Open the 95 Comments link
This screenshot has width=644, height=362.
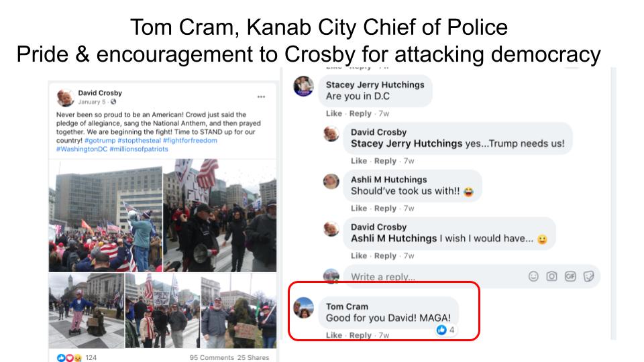[x=211, y=357]
